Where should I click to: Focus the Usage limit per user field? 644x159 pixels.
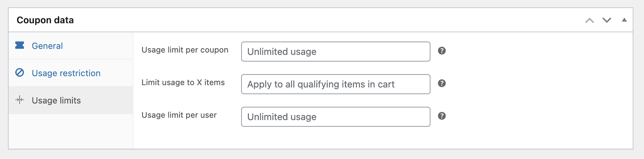336,117
